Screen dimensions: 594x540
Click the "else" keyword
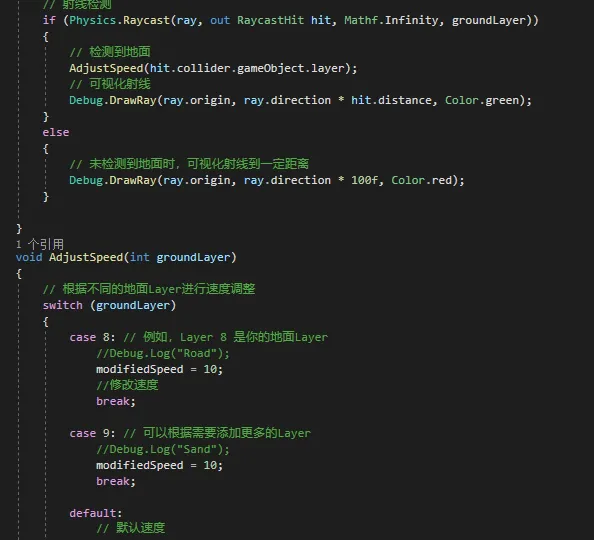pos(56,132)
